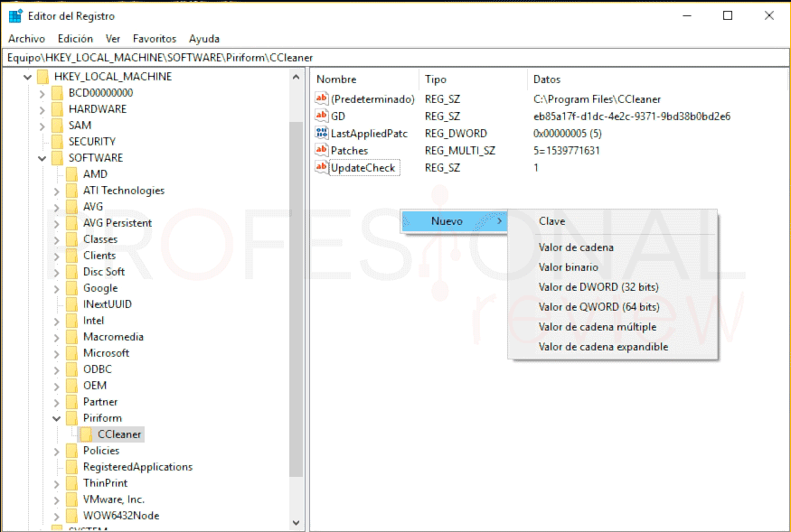
Task: Click the SECURITY folder icon
Action: 58,142
